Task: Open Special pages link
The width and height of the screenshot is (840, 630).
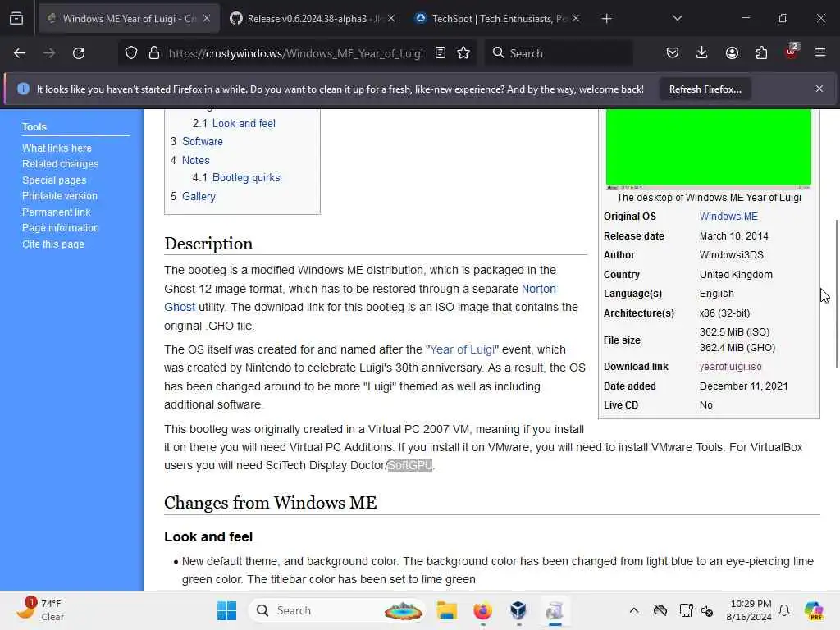Action: tap(54, 180)
